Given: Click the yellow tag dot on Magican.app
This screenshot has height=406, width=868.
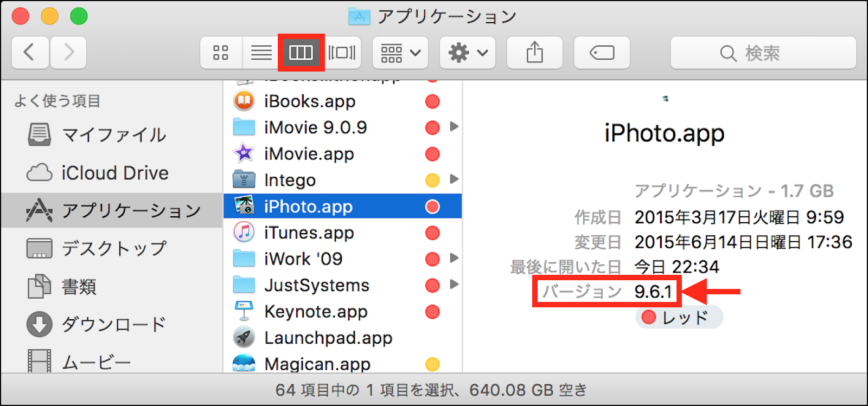Looking at the screenshot, I should click(432, 364).
